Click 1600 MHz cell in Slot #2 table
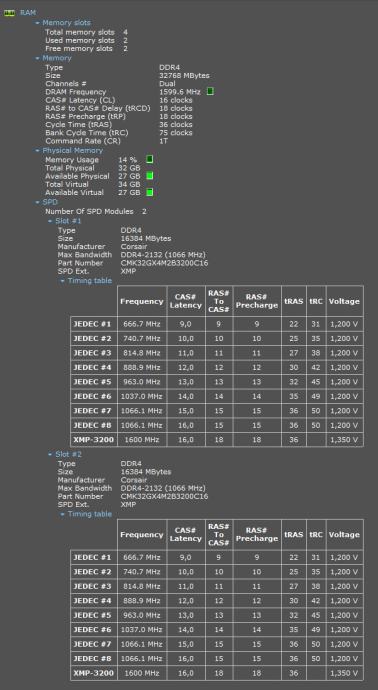378x690 pixels. pos(142,673)
